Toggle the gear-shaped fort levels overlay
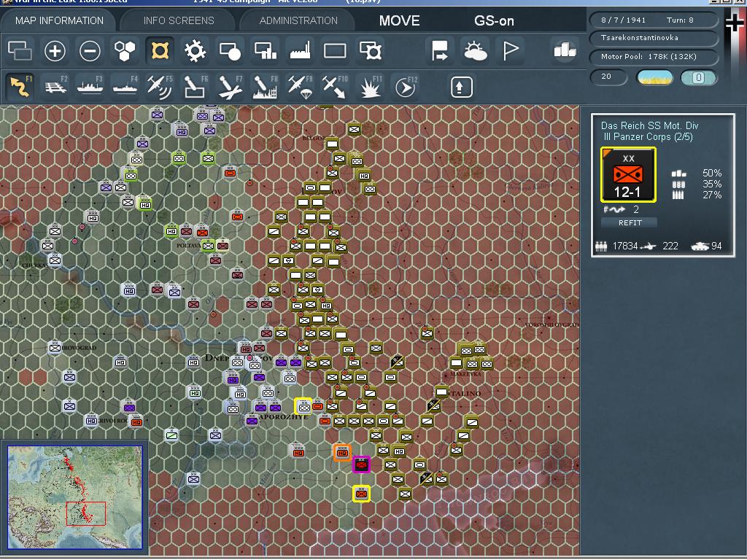 point(195,50)
